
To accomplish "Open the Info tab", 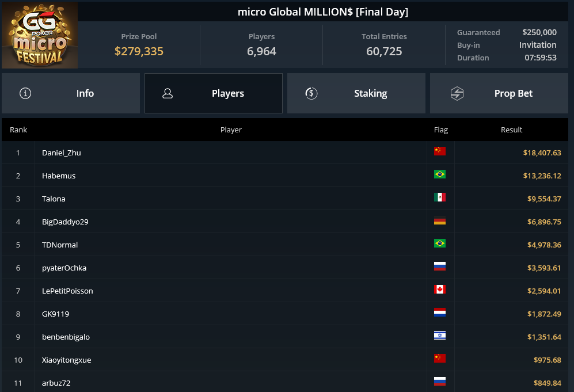I will click(71, 93).
